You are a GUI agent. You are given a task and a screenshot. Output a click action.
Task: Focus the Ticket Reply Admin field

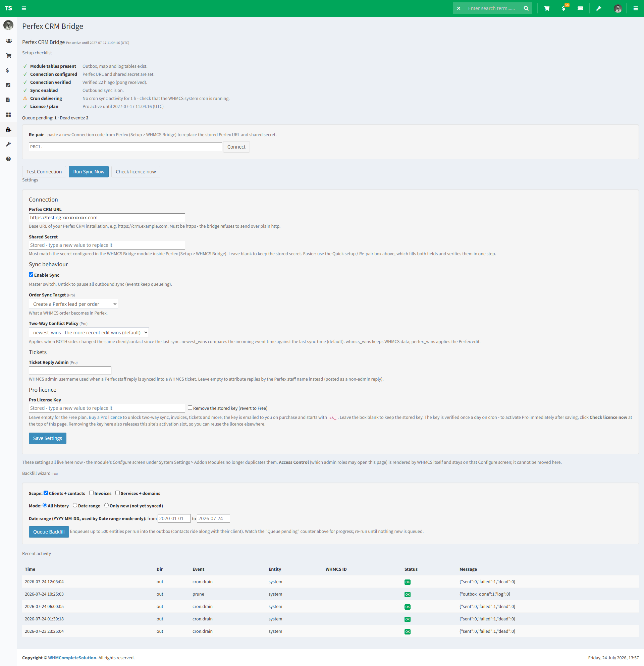point(70,371)
